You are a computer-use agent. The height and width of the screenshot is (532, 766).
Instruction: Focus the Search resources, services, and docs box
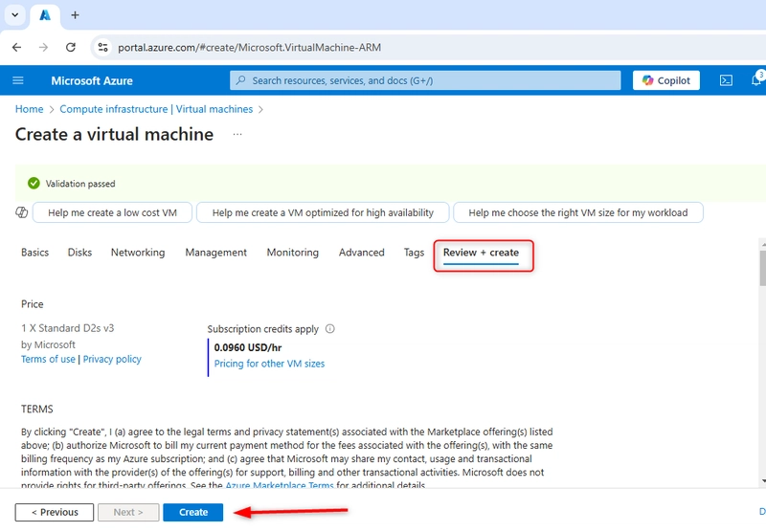click(425, 80)
